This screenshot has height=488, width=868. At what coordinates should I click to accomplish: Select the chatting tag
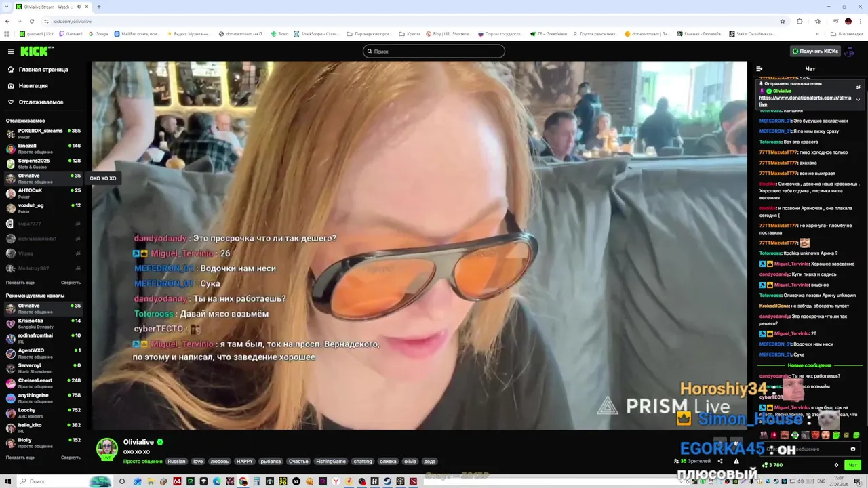click(363, 462)
